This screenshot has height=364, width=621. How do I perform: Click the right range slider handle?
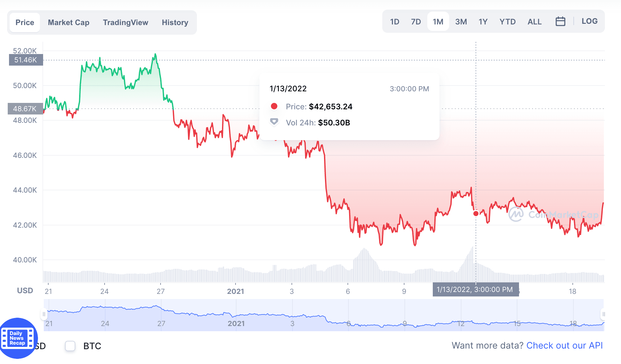tap(603, 314)
